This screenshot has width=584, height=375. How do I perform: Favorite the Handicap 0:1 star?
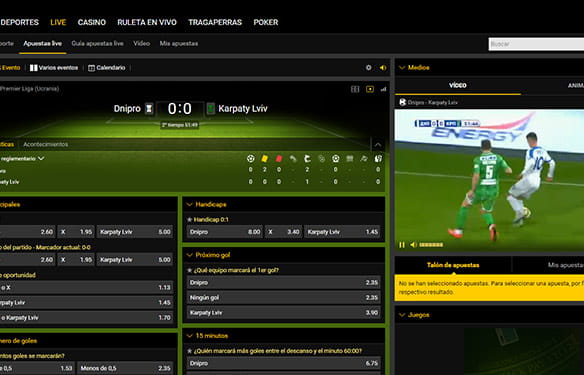(190, 219)
